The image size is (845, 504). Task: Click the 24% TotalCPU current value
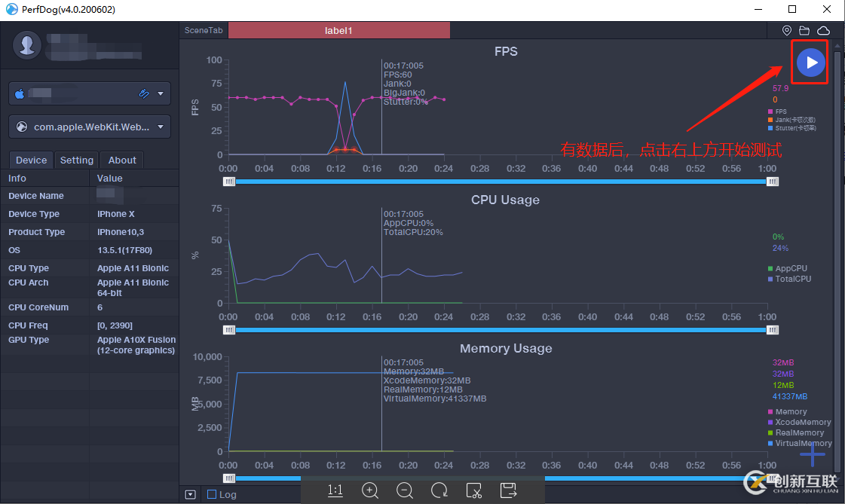click(780, 248)
